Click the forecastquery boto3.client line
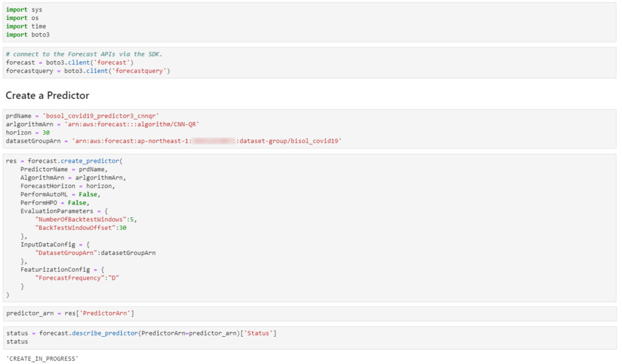 pos(87,71)
